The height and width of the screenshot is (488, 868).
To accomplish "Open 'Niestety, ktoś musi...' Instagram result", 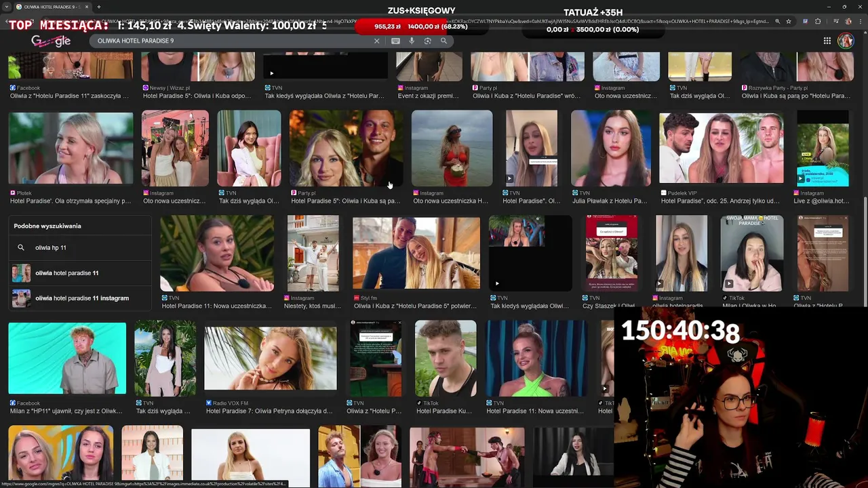I will coord(313,306).
